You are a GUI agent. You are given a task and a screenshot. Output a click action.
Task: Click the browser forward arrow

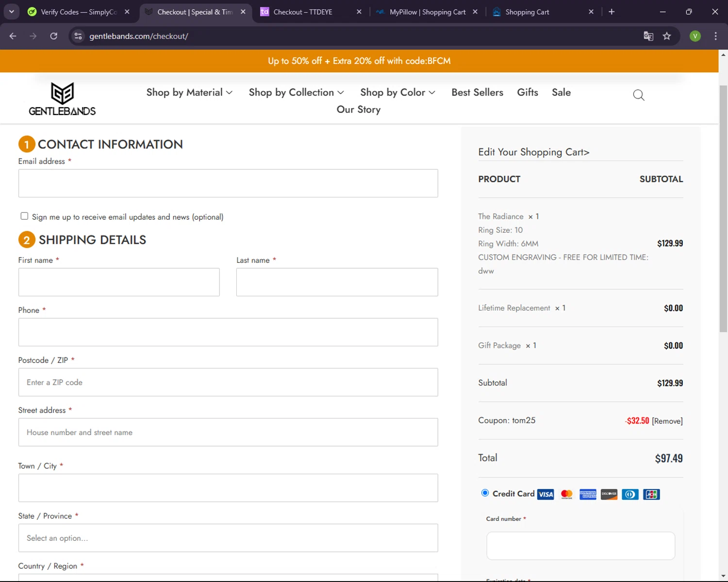33,36
